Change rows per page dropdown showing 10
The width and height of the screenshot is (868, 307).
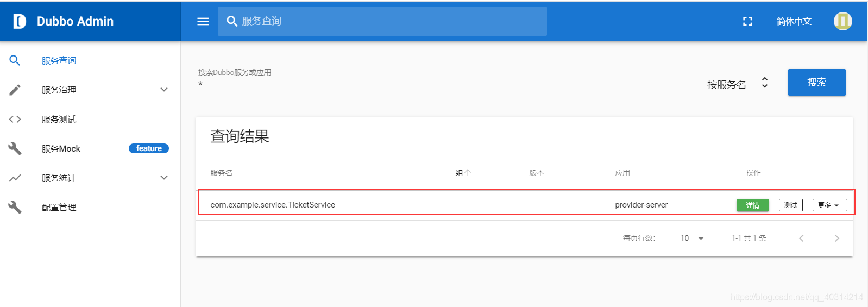[x=694, y=238]
